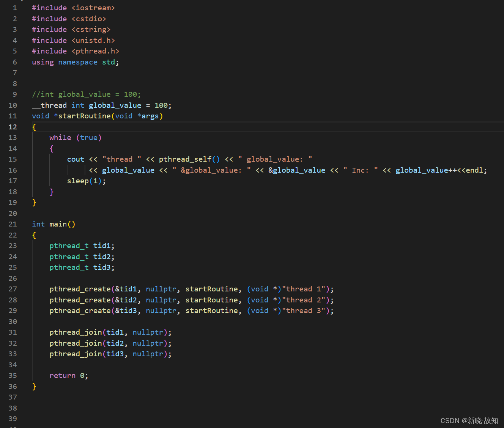Click the opening brace on line 12
This screenshot has height=428, width=504.
pyautogui.click(x=34, y=127)
